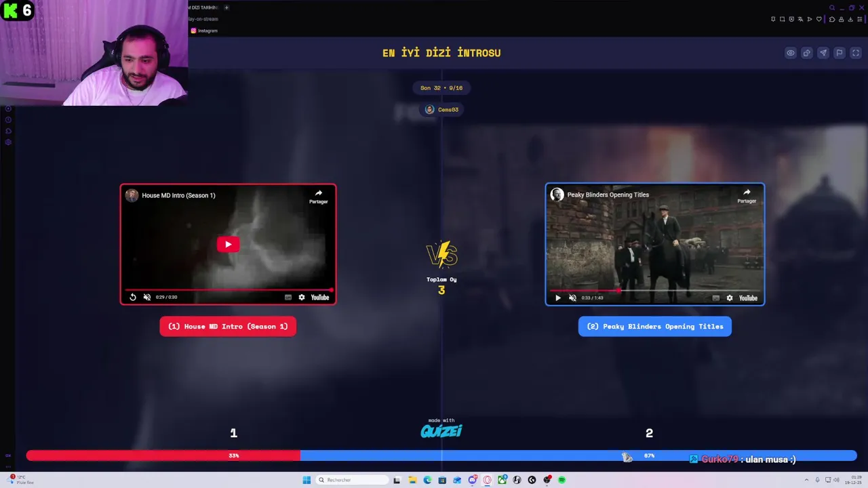Open Xbox app from taskbar
This screenshot has height=488, width=868.
[x=502, y=480]
